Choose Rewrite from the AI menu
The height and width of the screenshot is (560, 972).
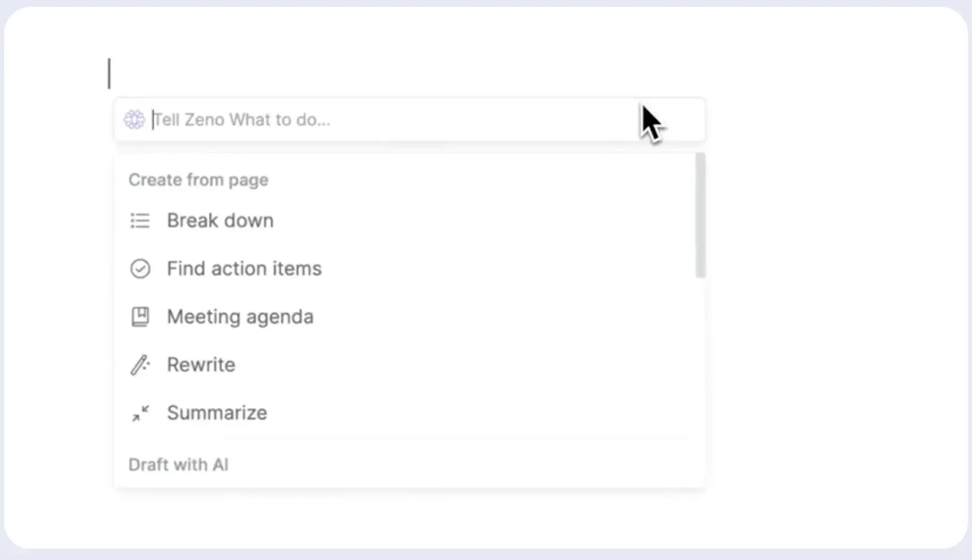point(405,364)
